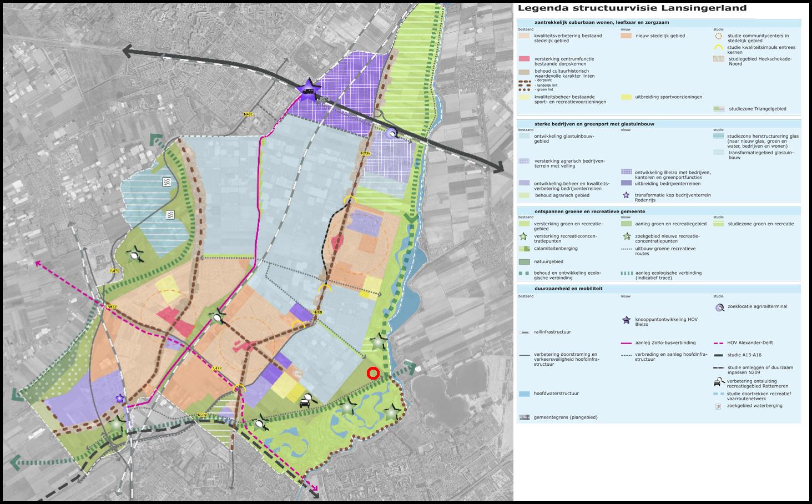This screenshot has width=812, height=504.
Task: Click the nieuw stedelijk gebied orange swatch
Action: (x=626, y=36)
